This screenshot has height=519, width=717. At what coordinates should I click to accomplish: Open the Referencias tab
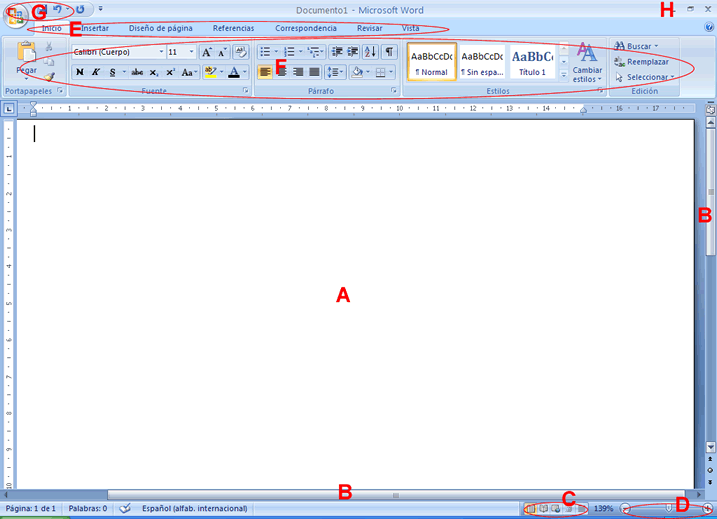pos(233,28)
